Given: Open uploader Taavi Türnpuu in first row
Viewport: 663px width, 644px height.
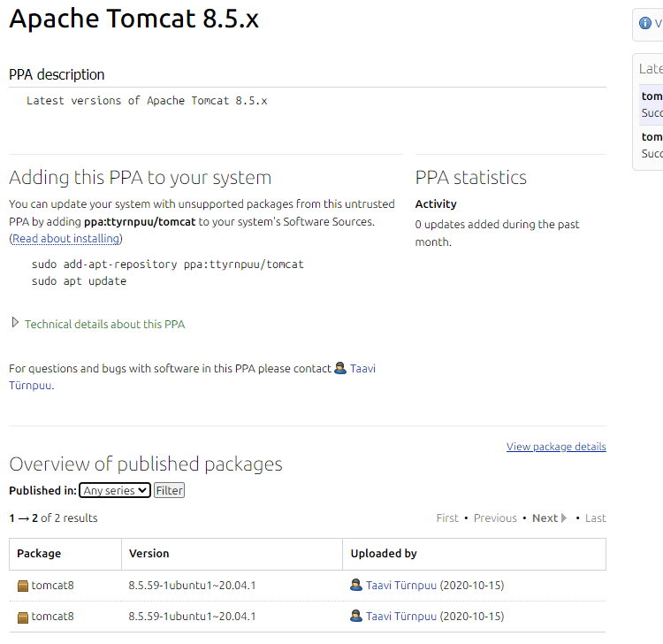Looking at the screenshot, I should (x=400, y=586).
